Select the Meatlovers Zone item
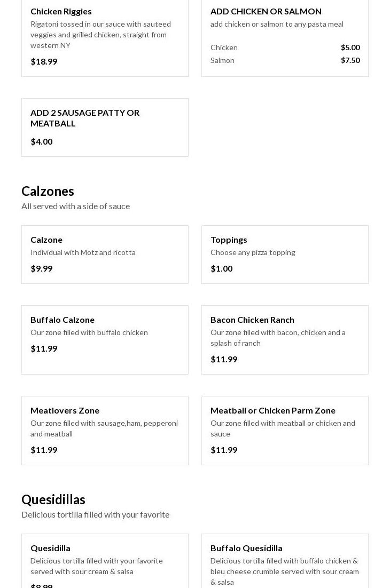The width and height of the screenshot is (390, 588). (x=105, y=431)
